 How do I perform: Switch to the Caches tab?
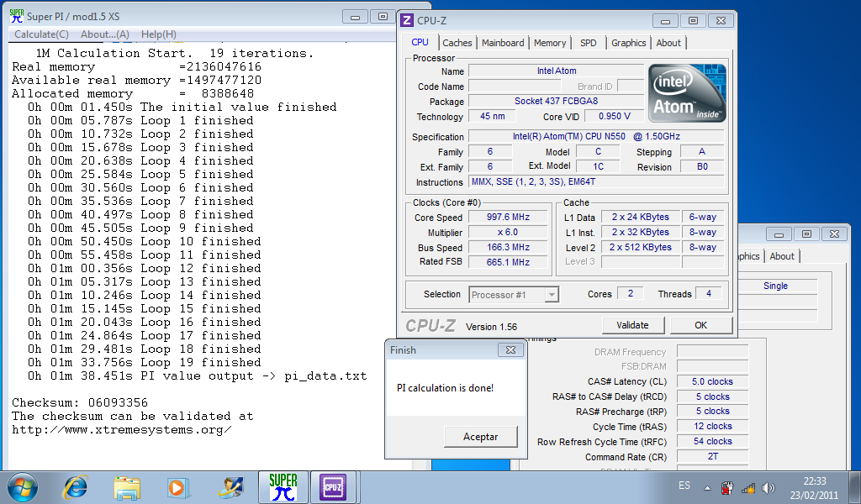tap(457, 43)
